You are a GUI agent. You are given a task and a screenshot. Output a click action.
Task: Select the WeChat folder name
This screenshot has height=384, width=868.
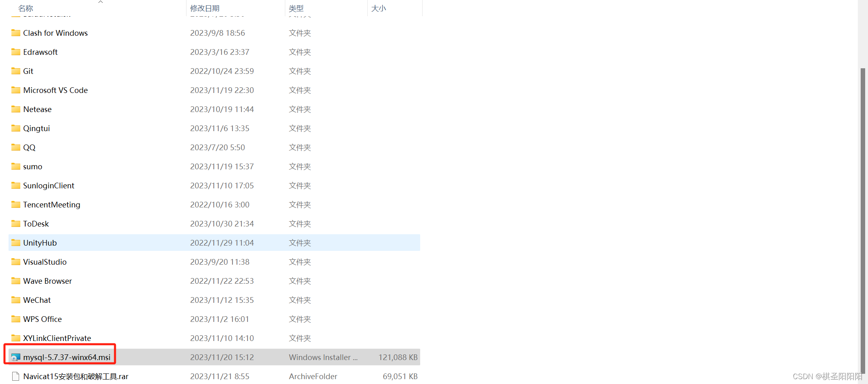[x=37, y=300]
